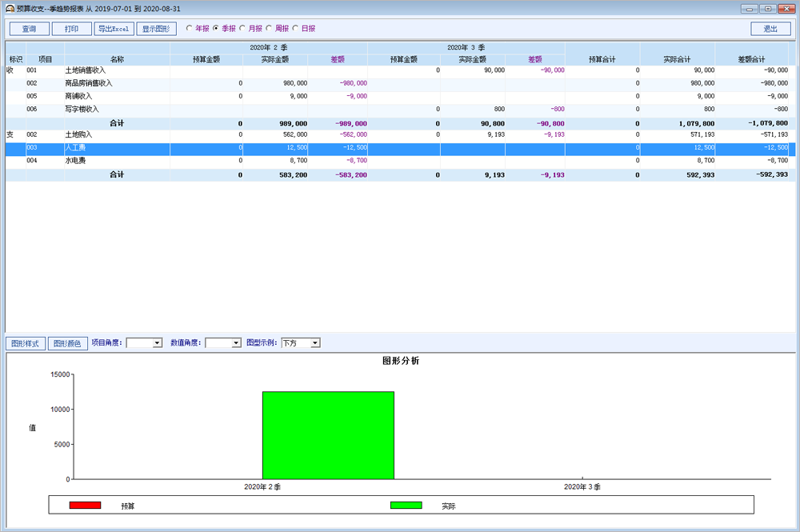
Task: Open the 图形样式 chart style button
Action: tap(26, 343)
